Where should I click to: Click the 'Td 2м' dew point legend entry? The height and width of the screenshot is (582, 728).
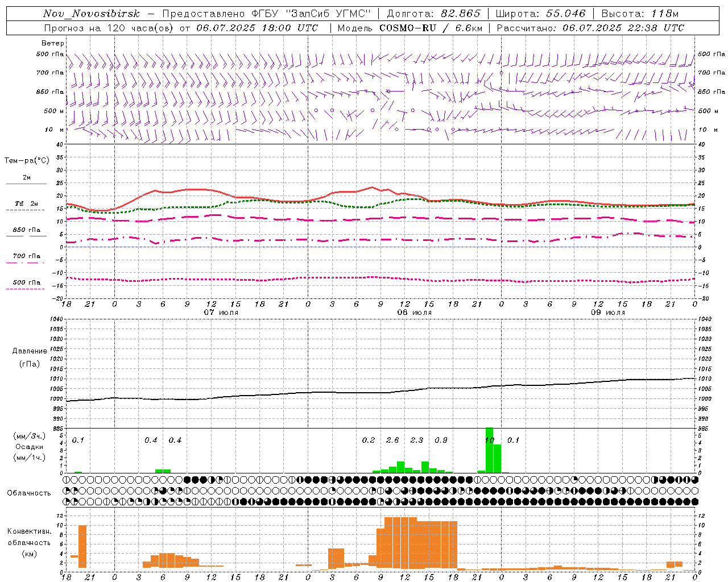click(26, 203)
